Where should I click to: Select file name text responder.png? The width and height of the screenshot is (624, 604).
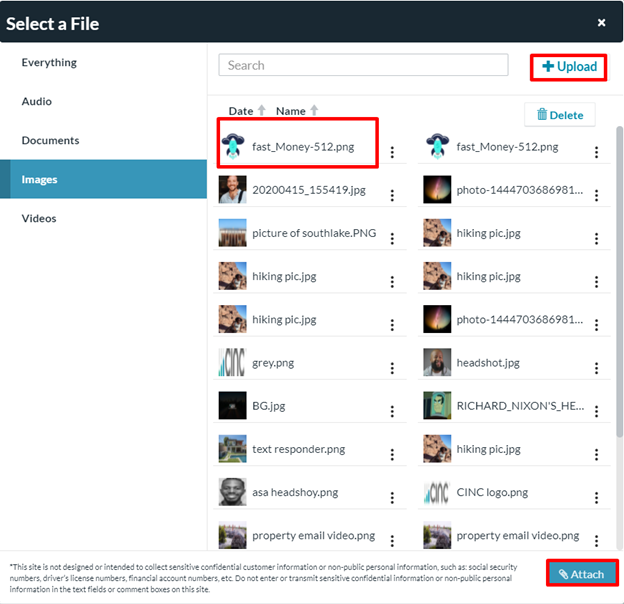tap(298, 449)
